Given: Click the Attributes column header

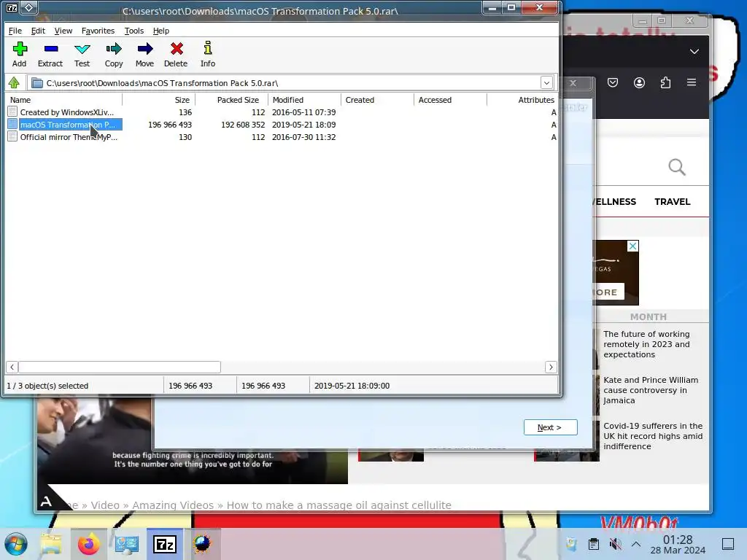Looking at the screenshot, I should click(x=522, y=100).
